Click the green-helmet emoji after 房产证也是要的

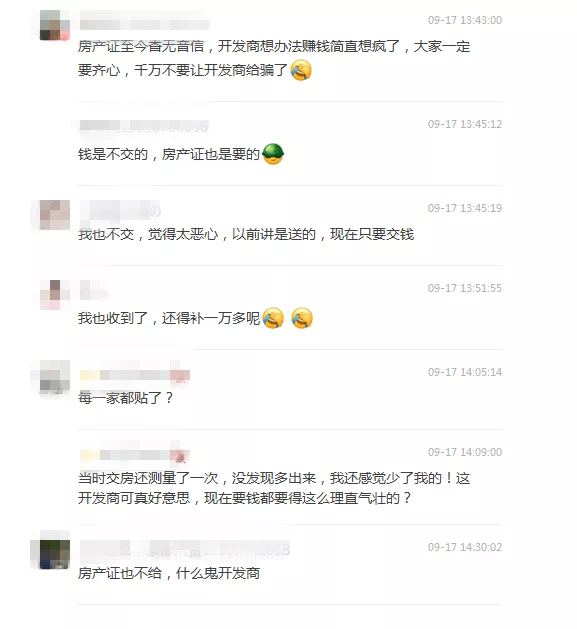(273, 154)
